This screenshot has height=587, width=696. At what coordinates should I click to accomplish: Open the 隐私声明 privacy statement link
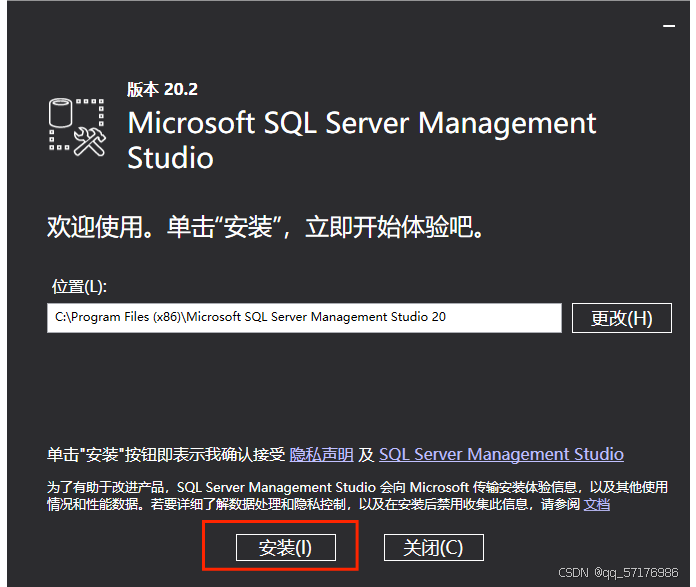pos(321,454)
